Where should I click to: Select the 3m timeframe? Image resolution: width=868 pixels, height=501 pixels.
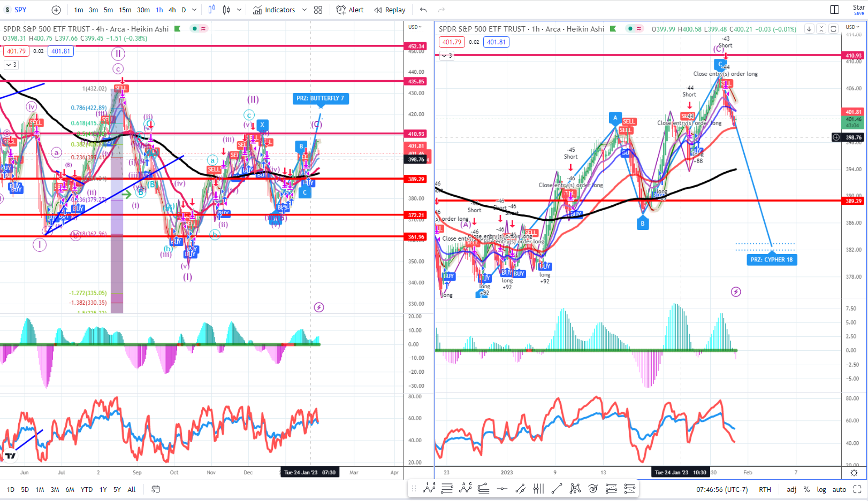(x=93, y=10)
